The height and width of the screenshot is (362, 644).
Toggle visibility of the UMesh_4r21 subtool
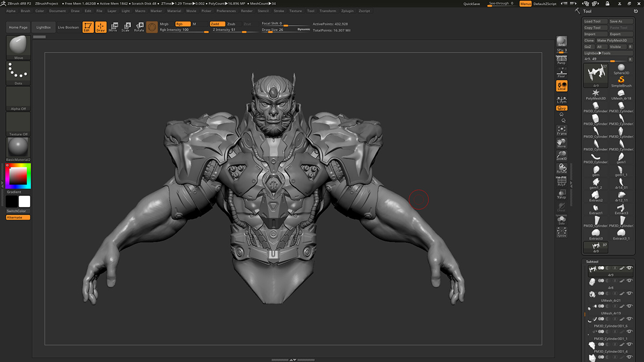click(630, 293)
